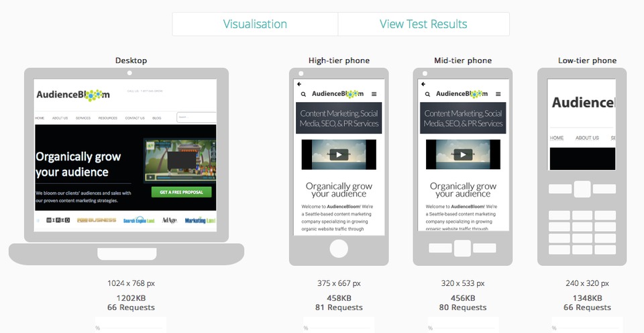Open hamburger menu in Mid-tier phone preview
This screenshot has height=333, width=644.
pyautogui.click(x=498, y=95)
